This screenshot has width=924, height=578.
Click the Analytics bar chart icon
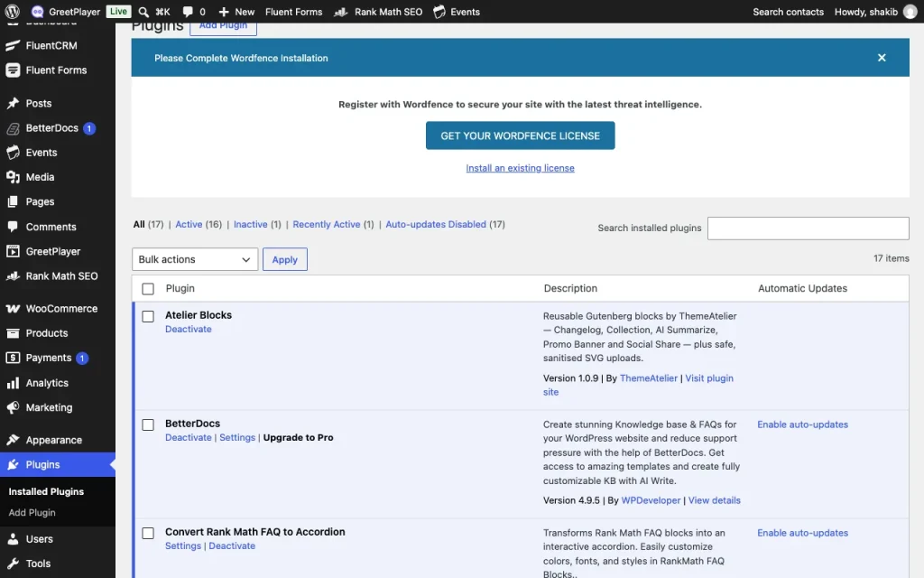pyautogui.click(x=13, y=383)
